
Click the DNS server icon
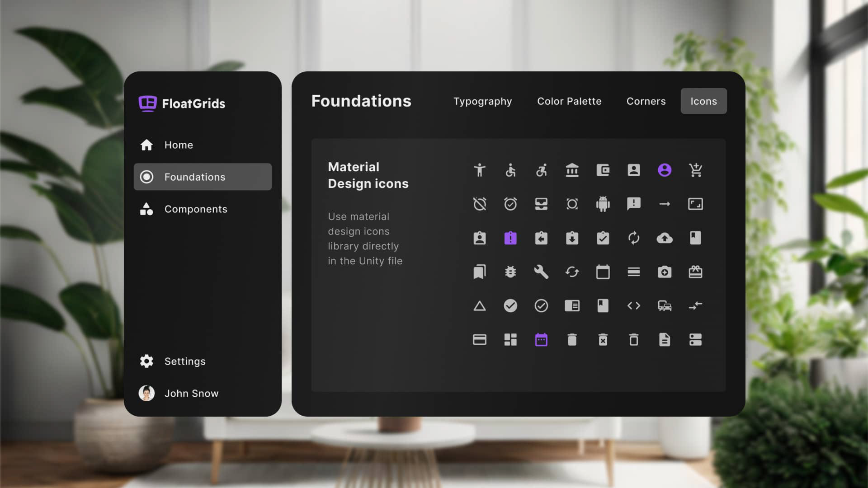pos(695,340)
